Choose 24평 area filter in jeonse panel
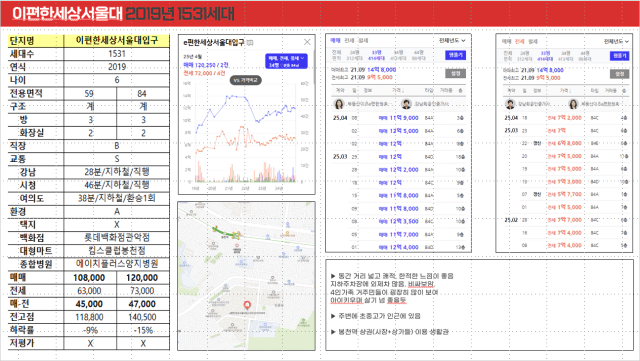Viewport: 640px width, 361px height. [x=524, y=56]
